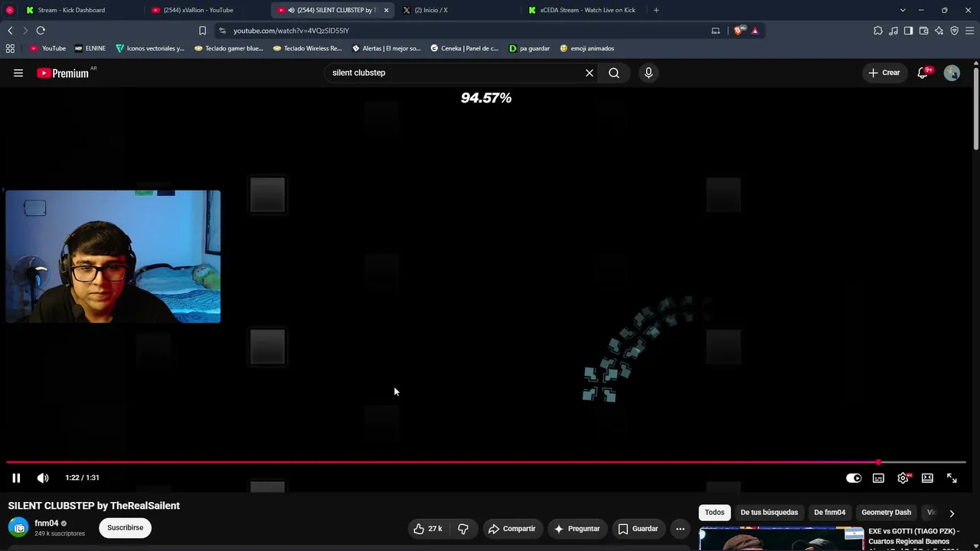This screenshot has height=551, width=980.
Task: Open player settings gear
Action: point(903,478)
